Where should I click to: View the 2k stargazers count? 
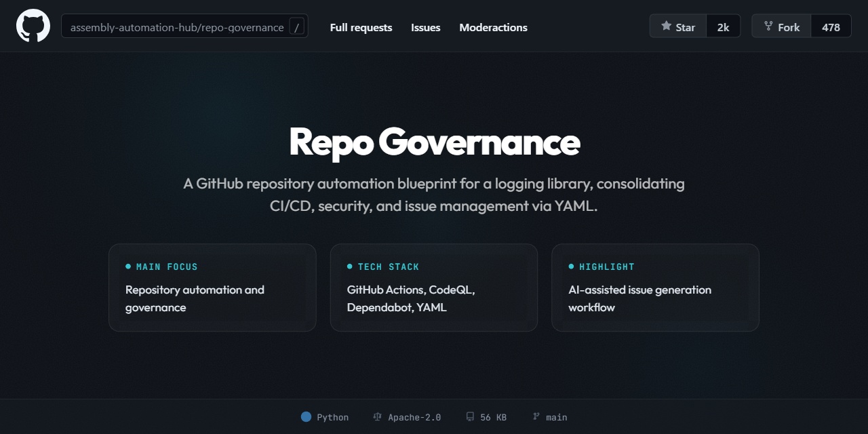tap(723, 26)
